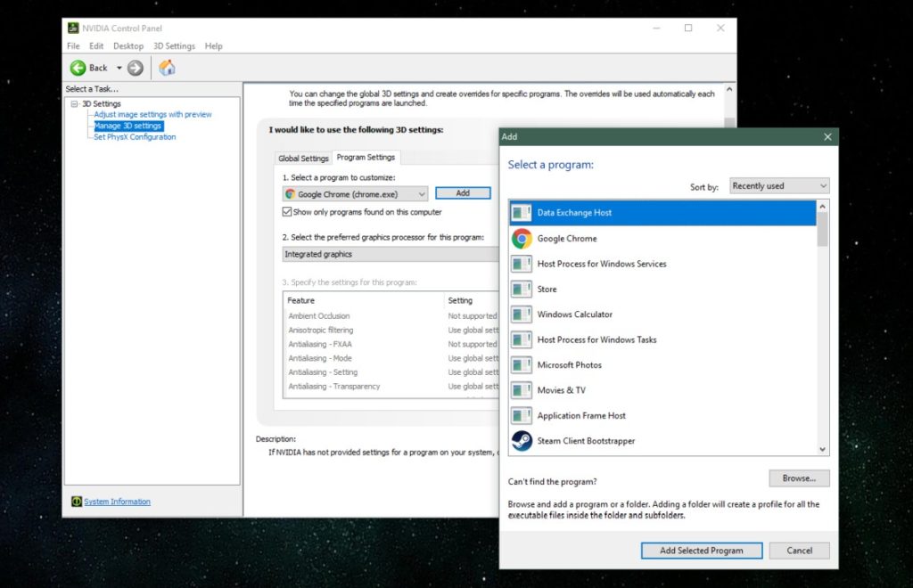
Task: Switch to the Global Settings tab
Action: (302, 158)
